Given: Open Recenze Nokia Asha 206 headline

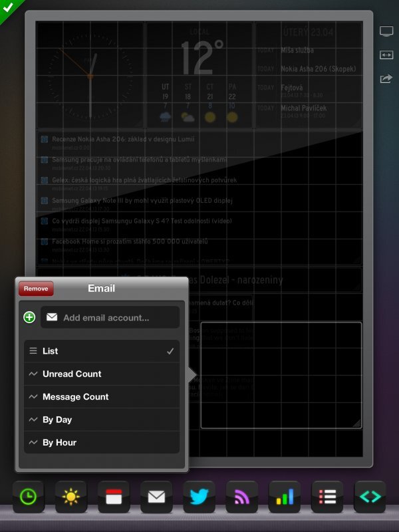Looking at the screenshot, I should pos(123,139).
